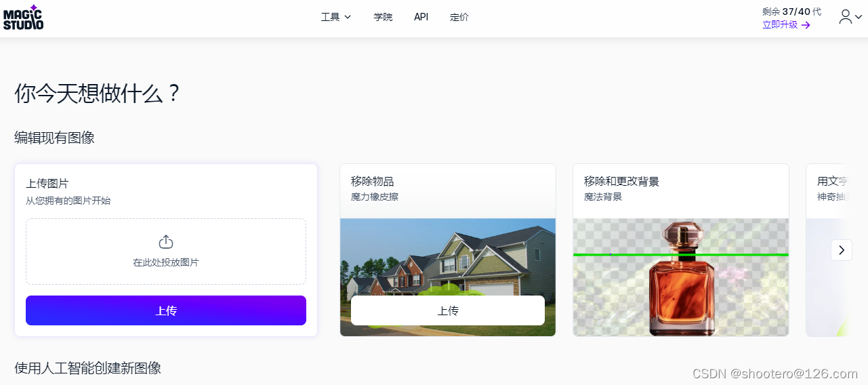Click the 在此处投放图片 drop zone

[166, 251]
